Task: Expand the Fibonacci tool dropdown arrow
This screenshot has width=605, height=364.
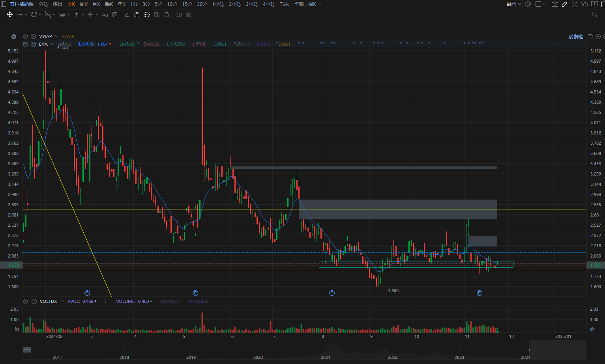Action: (68, 15)
